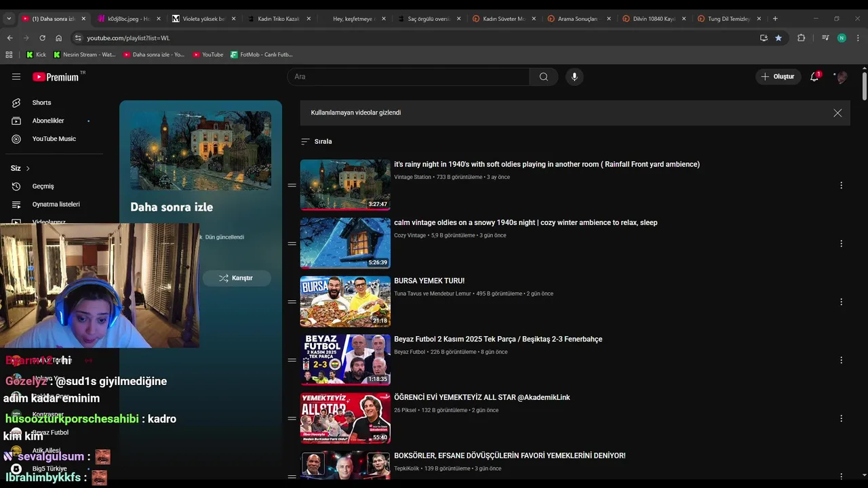
Task: Switch to the Dilvin 10840 tab
Action: pyautogui.click(x=654, y=19)
